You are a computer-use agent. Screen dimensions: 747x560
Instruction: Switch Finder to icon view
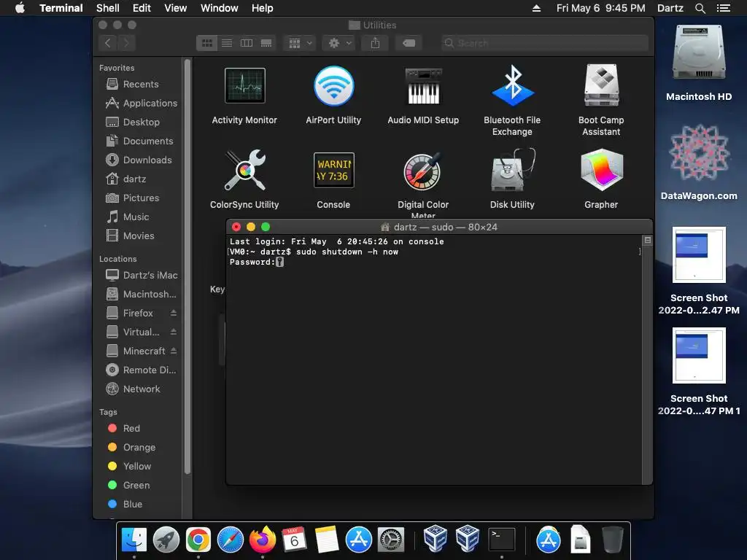coord(206,43)
